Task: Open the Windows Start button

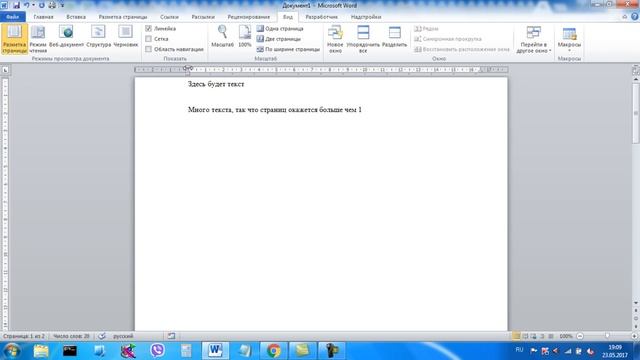Action: coord(11,351)
